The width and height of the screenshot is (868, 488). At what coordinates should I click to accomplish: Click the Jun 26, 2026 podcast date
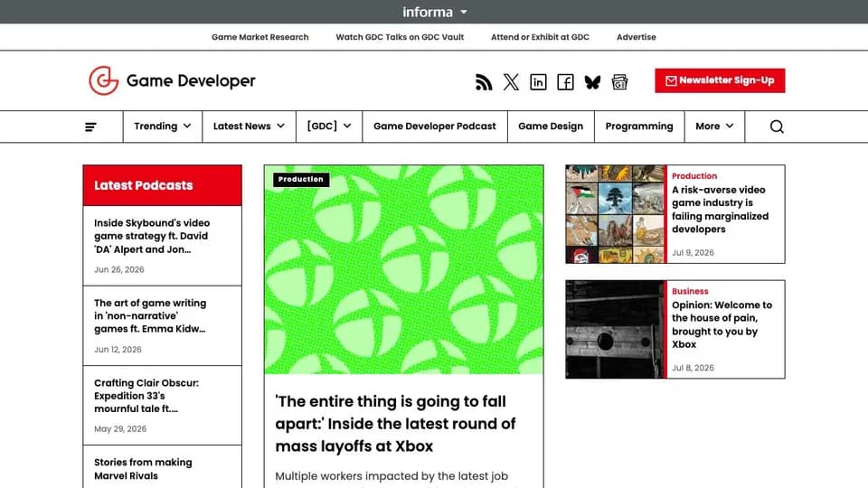click(x=119, y=269)
